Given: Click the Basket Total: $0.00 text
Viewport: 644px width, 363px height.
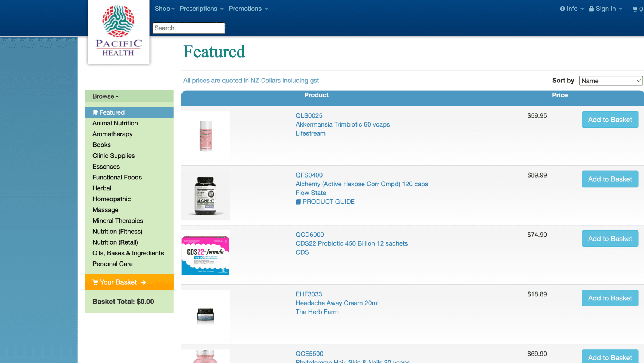Looking at the screenshot, I should tap(123, 302).
